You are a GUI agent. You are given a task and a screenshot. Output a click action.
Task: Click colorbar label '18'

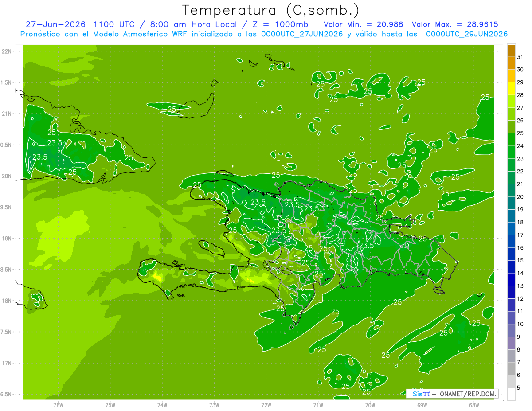tap(520, 223)
